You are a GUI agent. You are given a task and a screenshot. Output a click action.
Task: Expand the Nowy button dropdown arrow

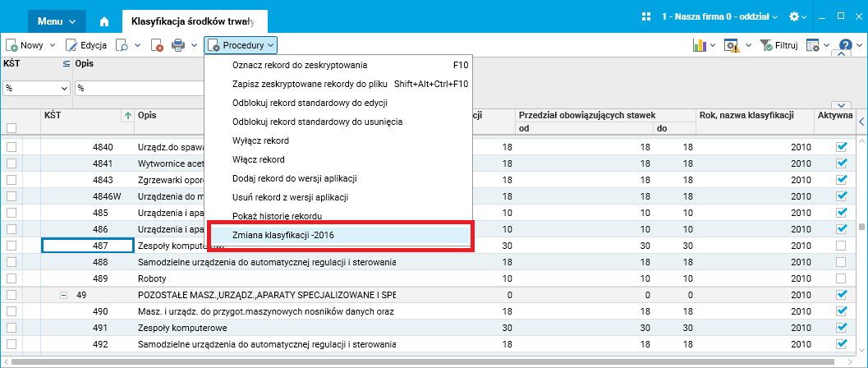pyautogui.click(x=54, y=45)
